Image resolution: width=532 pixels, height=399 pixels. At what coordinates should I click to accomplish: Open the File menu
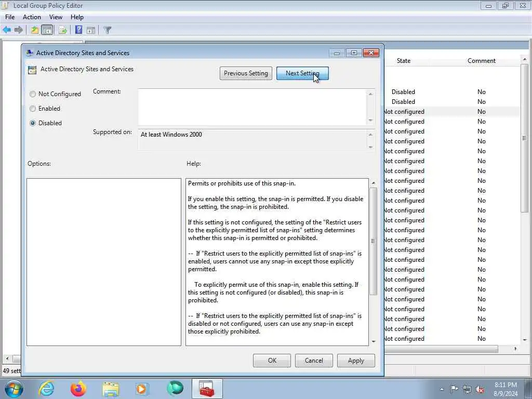[x=10, y=17]
